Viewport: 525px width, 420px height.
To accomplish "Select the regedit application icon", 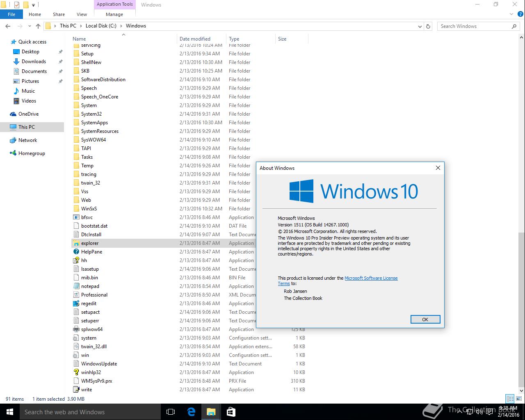I will point(76,304).
